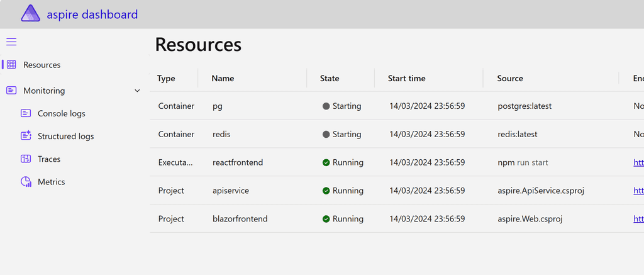
Task: Click the Resources page heading
Action: [198, 45]
